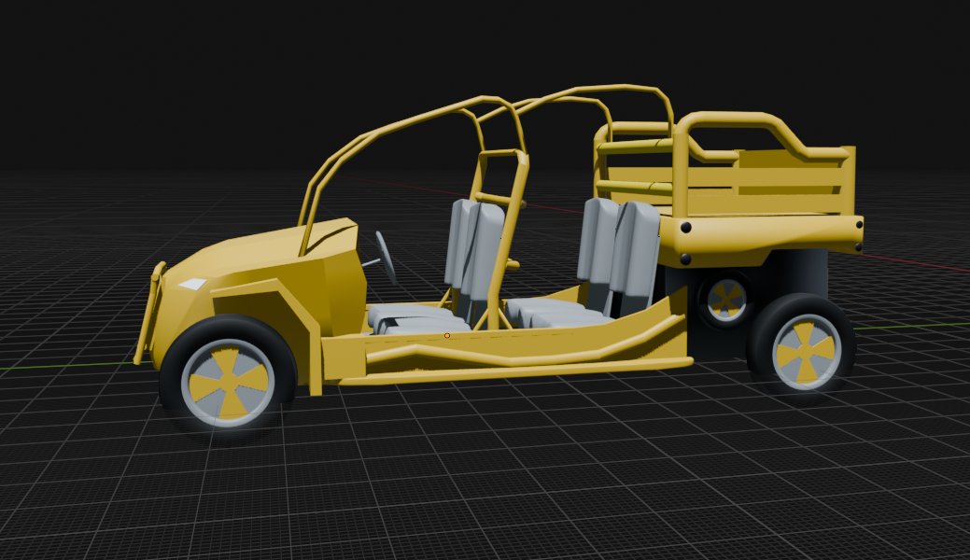The height and width of the screenshot is (560, 970).
Task: Click the white headlight on the hood
Action: (x=192, y=284)
